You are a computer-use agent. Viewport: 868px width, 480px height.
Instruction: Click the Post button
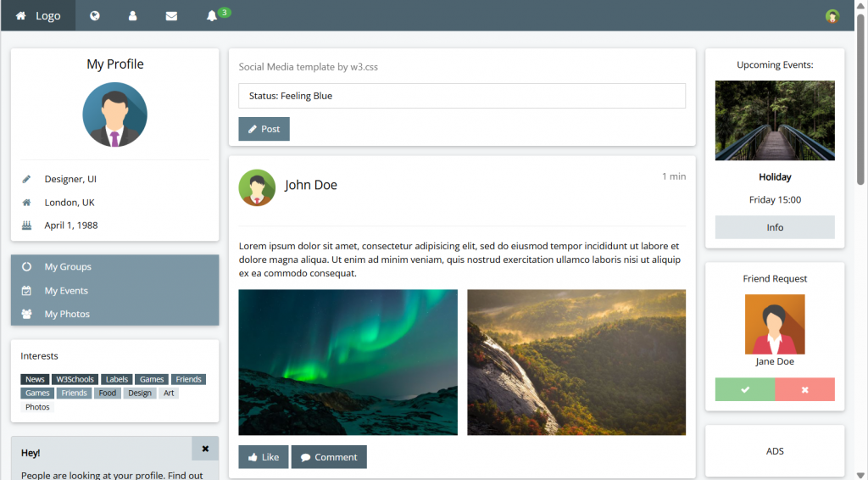click(x=264, y=129)
